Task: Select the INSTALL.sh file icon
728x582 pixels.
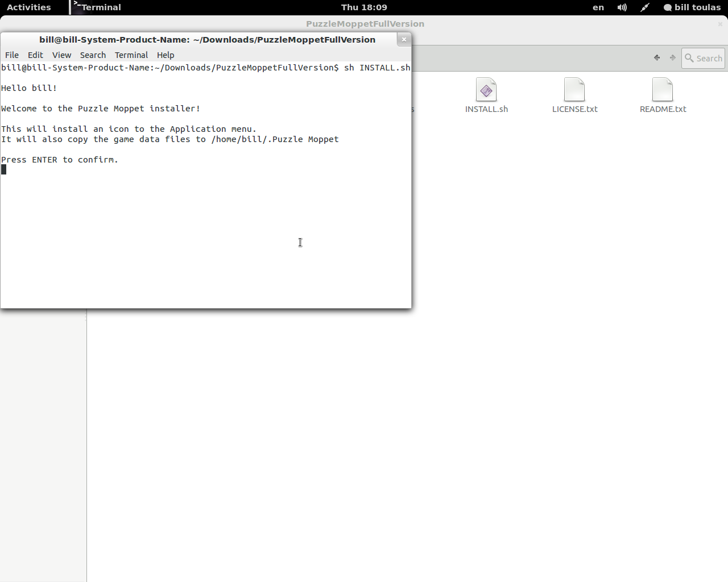Action: (x=486, y=90)
